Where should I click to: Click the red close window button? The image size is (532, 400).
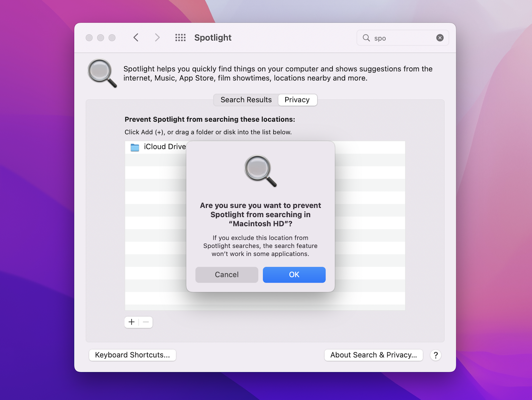tap(89, 38)
